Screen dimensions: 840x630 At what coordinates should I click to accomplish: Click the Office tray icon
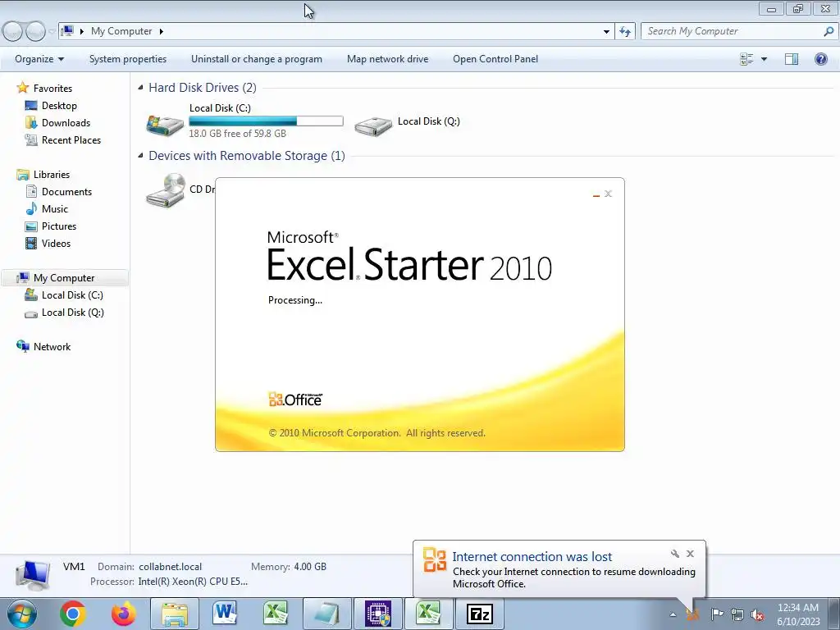pos(692,614)
